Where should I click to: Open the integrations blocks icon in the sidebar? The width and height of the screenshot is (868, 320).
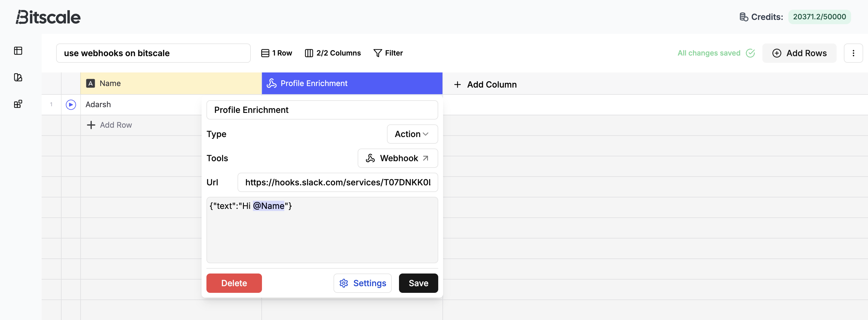coord(18,104)
